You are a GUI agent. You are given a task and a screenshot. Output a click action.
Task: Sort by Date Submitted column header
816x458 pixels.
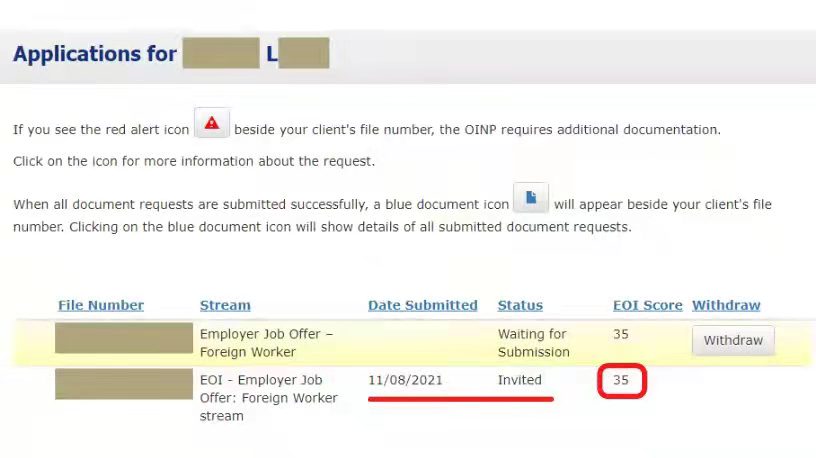[422, 305]
